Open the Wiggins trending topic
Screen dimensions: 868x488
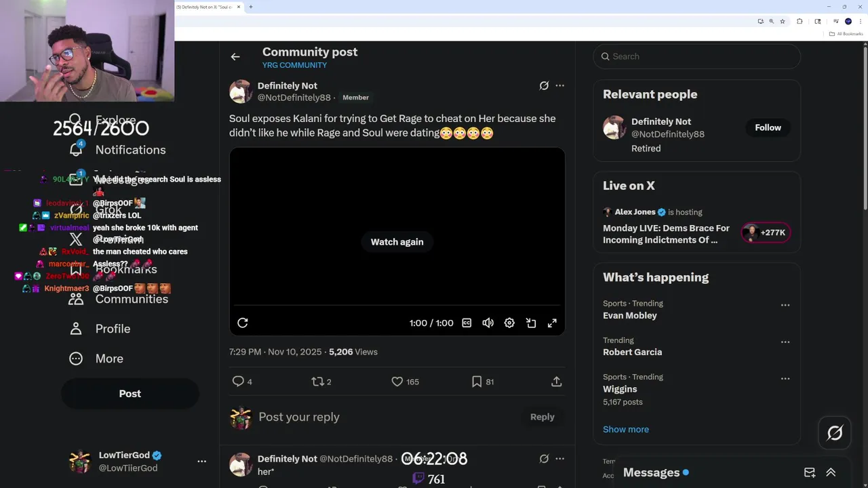click(620, 389)
